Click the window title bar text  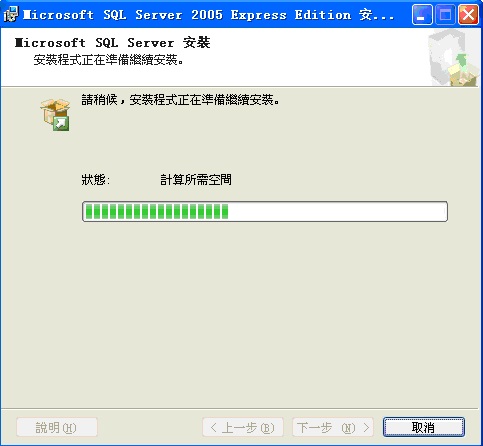tap(208, 15)
